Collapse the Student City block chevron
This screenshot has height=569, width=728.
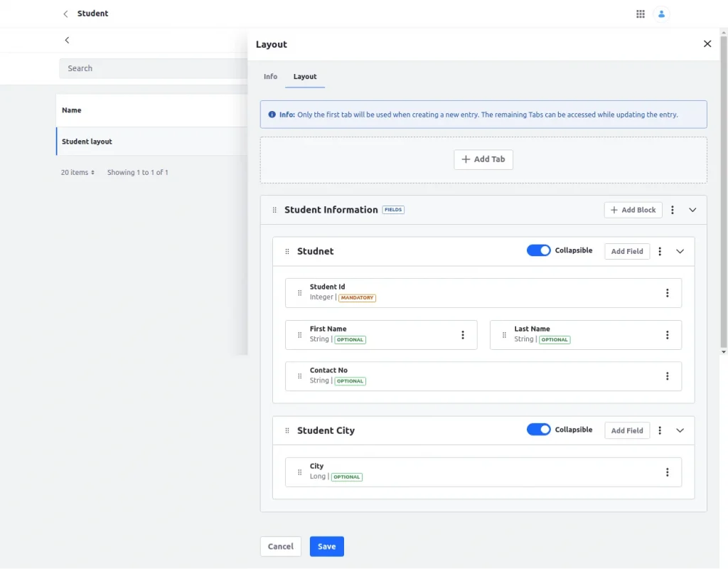pyautogui.click(x=680, y=430)
